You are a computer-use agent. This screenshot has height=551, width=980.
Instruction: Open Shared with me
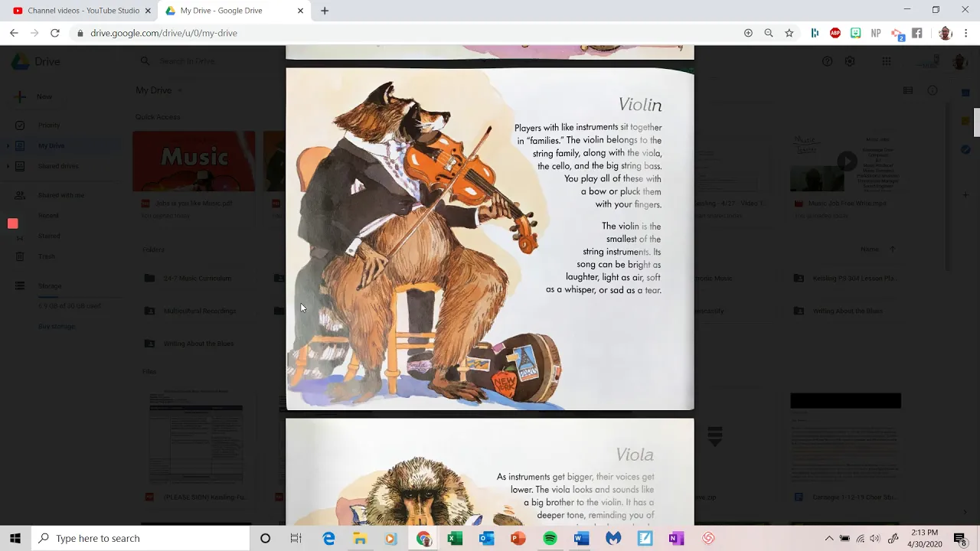pos(61,195)
